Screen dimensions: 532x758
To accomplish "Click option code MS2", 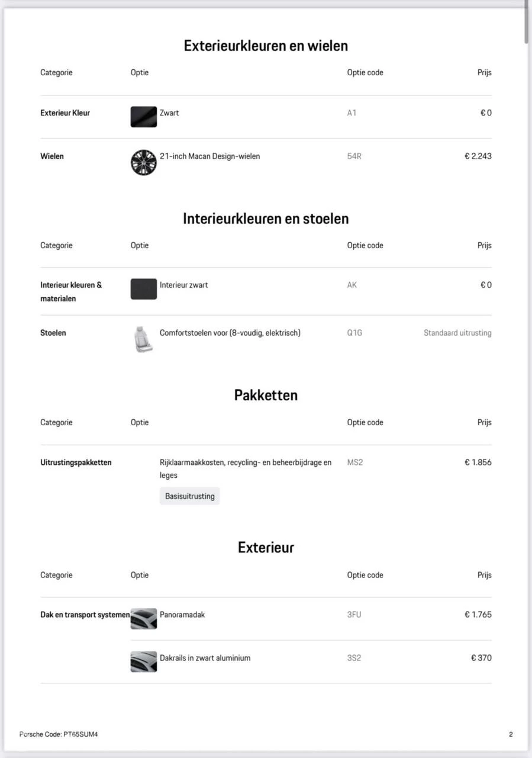I will pyautogui.click(x=355, y=462).
